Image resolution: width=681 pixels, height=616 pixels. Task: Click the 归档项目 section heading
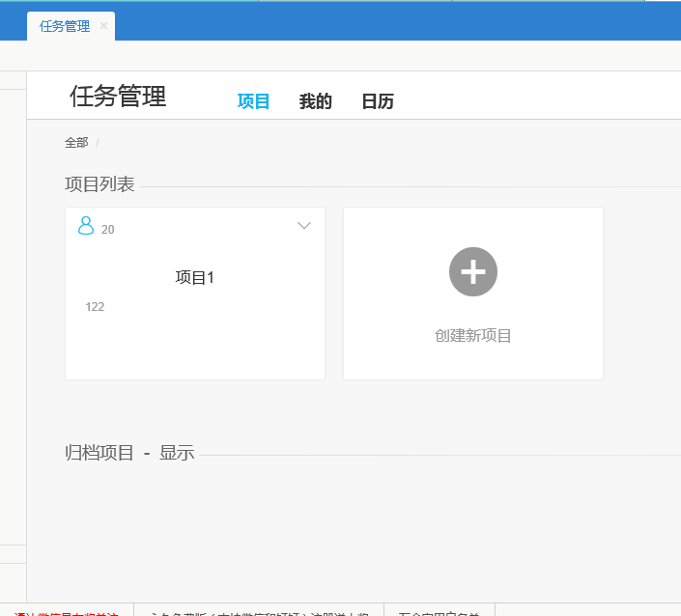click(x=99, y=453)
